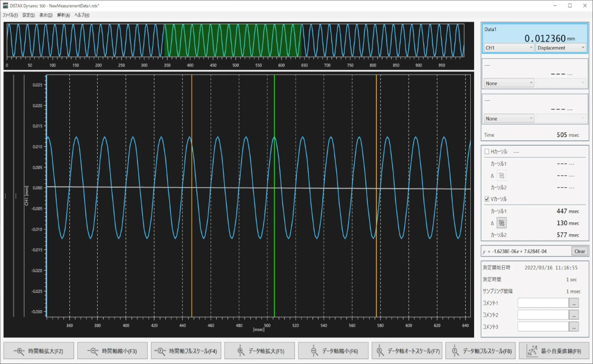Click the サンプリング間隔 1 msec value
The image size is (593, 364).
tap(573, 291)
